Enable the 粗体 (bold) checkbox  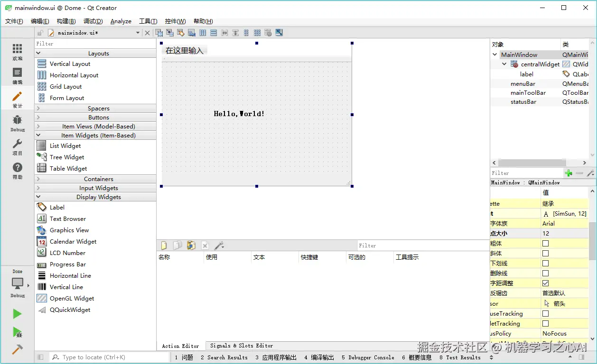(546, 243)
